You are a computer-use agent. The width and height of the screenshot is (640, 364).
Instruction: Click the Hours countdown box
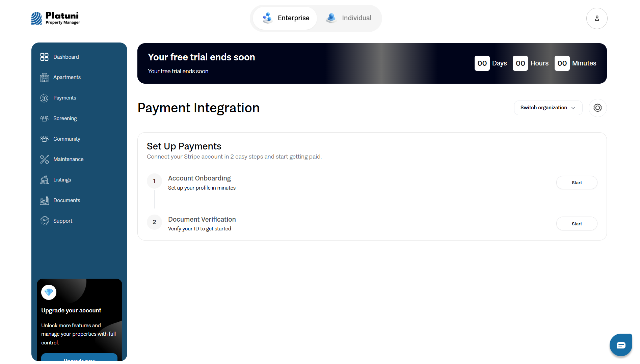coord(520,63)
